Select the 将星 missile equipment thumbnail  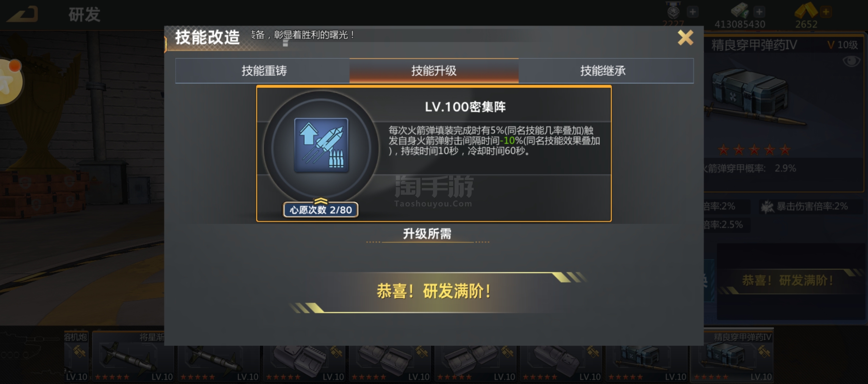(x=133, y=356)
